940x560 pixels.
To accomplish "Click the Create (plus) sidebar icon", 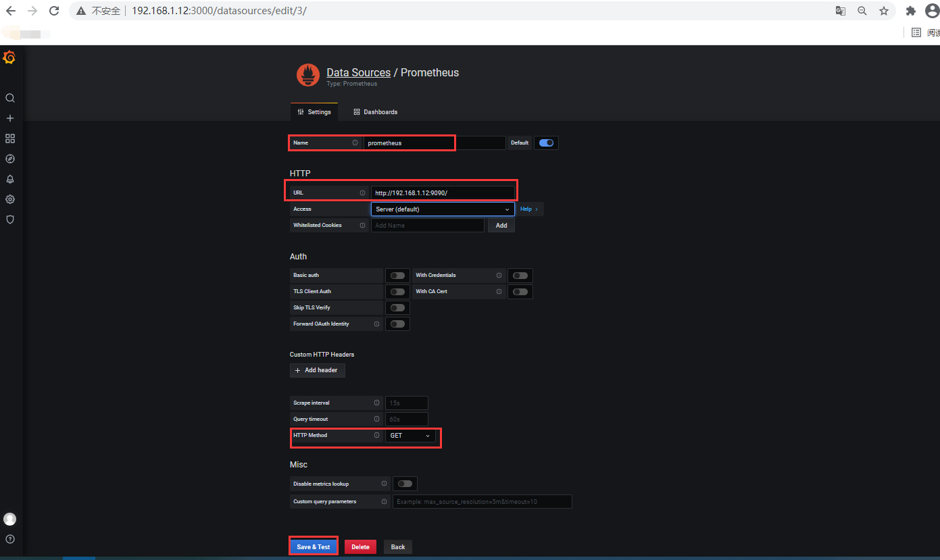I will pyautogui.click(x=9, y=118).
